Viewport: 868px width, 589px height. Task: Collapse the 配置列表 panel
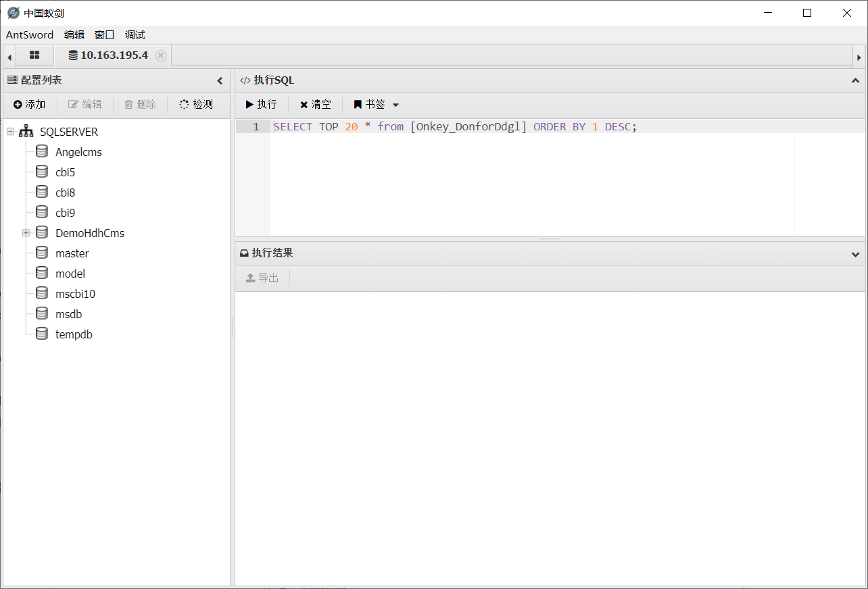[220, 80]
